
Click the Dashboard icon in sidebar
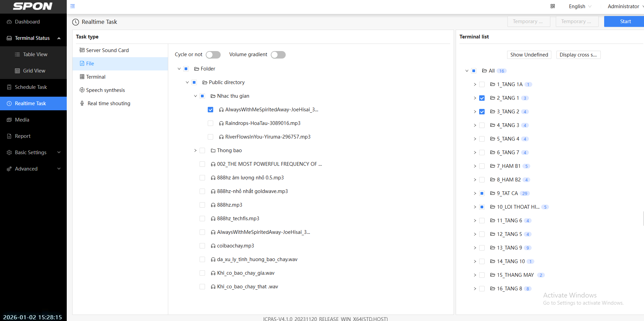[x=9, y=22]
